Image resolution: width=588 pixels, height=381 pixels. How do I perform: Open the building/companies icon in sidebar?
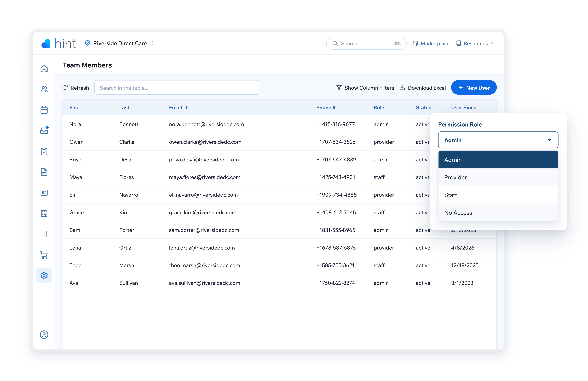[x=44, y=213]
